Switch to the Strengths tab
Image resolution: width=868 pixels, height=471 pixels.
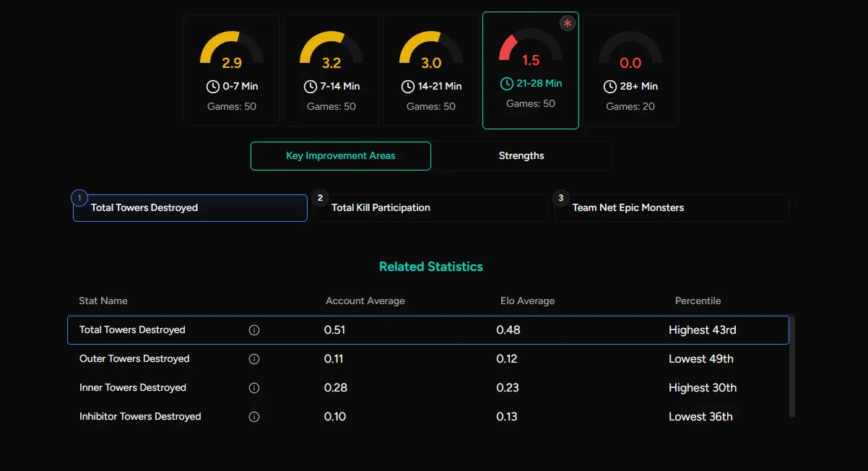521,156
